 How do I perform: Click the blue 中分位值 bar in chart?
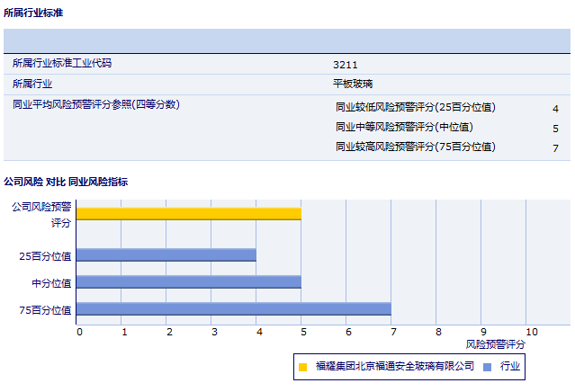point(189,282)
